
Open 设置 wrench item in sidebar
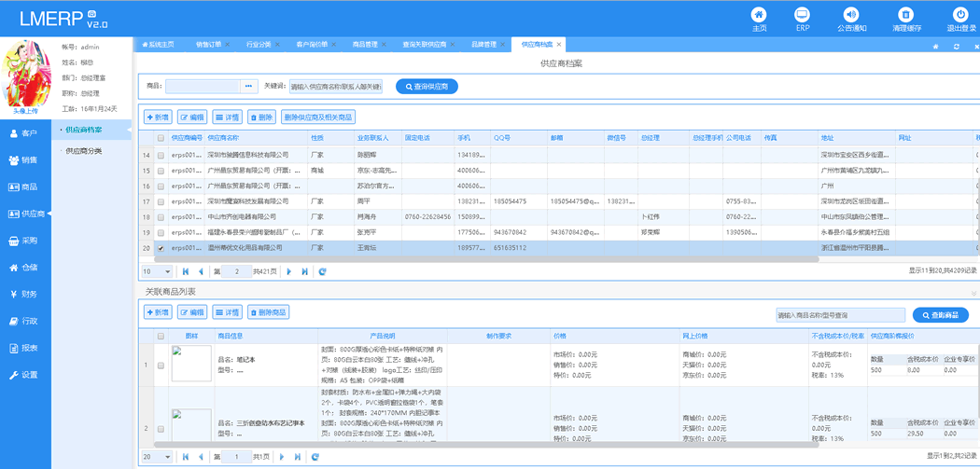point(25,375)
